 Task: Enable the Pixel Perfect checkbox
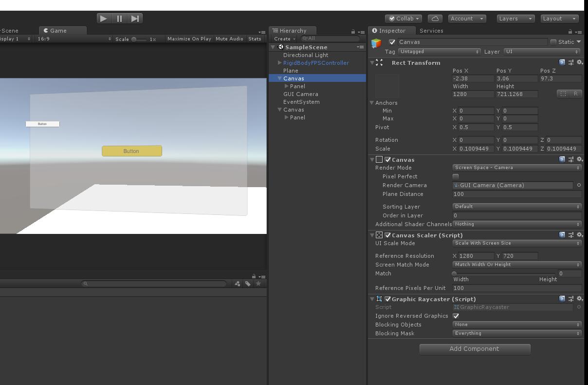(456, 176)
